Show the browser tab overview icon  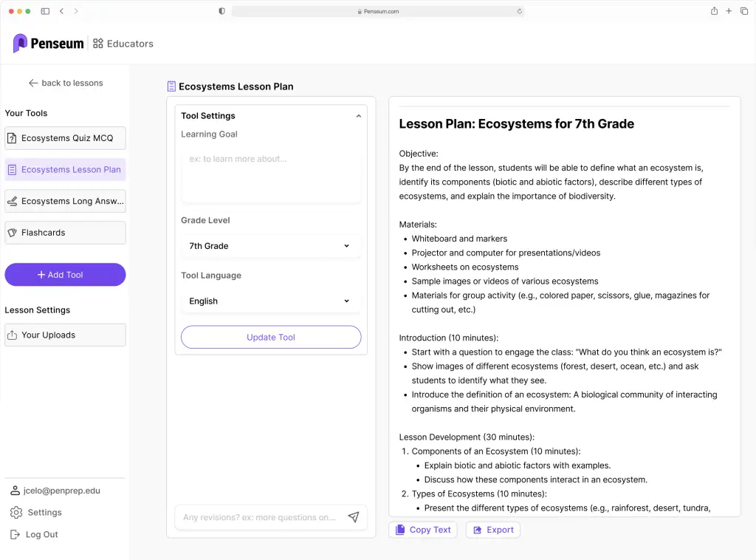pyautogui.click(x=744, y=10)
